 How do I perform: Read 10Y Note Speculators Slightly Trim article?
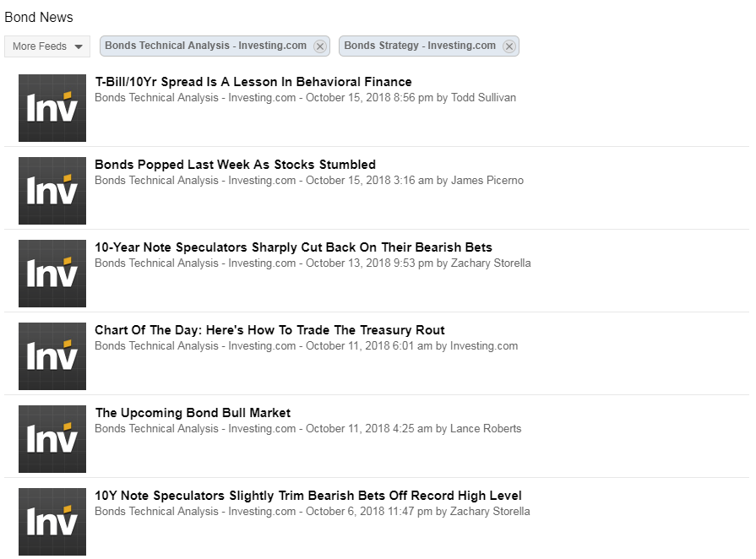tap(307, 496)
